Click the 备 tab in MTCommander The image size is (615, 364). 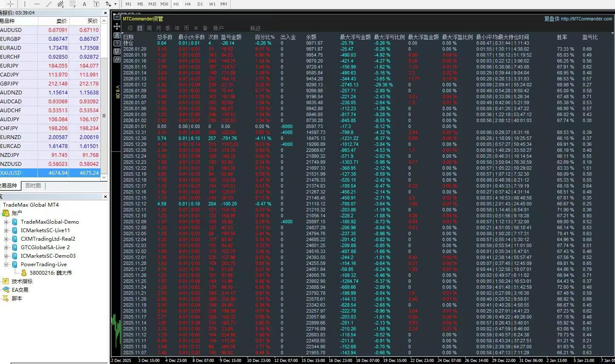click(x=205, y=28)
